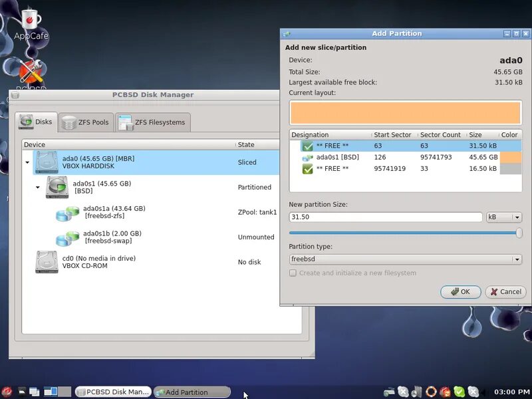The height and width of the screenshot is (399, 532).
Task: Click the green shield update tray icon
Action: coord(459,392)
